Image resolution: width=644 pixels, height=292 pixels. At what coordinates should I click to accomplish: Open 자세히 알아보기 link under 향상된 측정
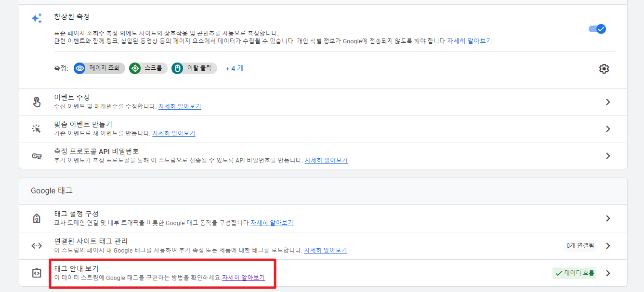click(469, 40)
